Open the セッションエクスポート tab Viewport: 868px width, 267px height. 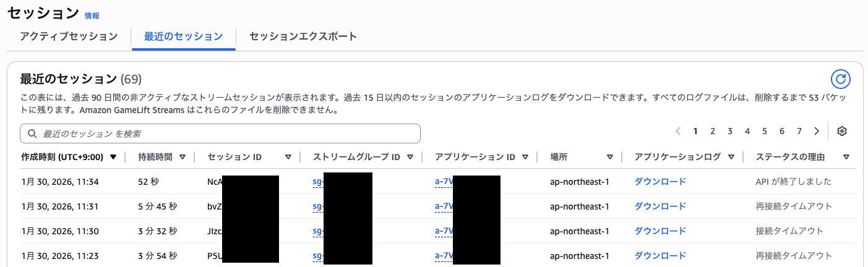pos(303,36)
